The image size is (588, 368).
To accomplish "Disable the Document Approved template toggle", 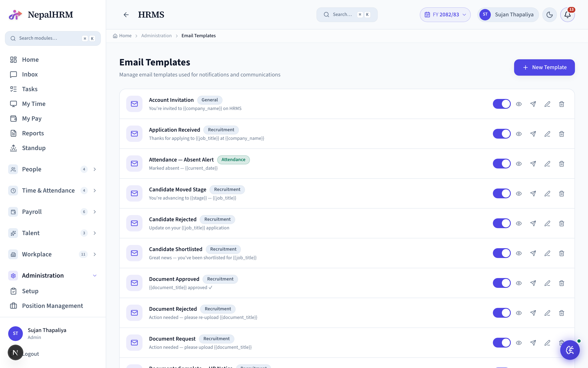I will point(501,283).
